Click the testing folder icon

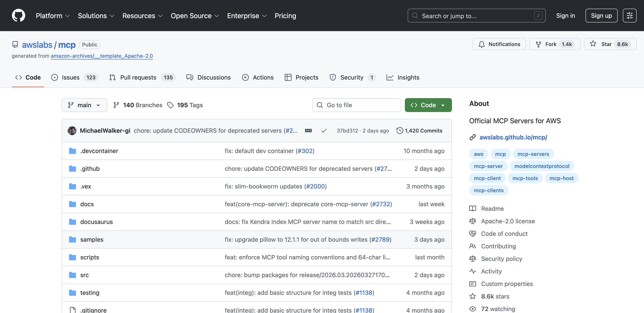pyautogui.click(x=73, y=292)
